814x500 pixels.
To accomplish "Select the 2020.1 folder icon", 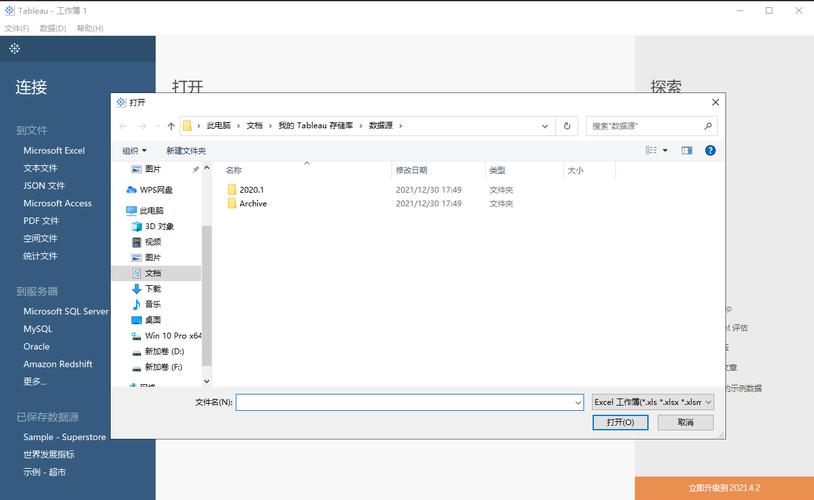I will coord(232,190).
